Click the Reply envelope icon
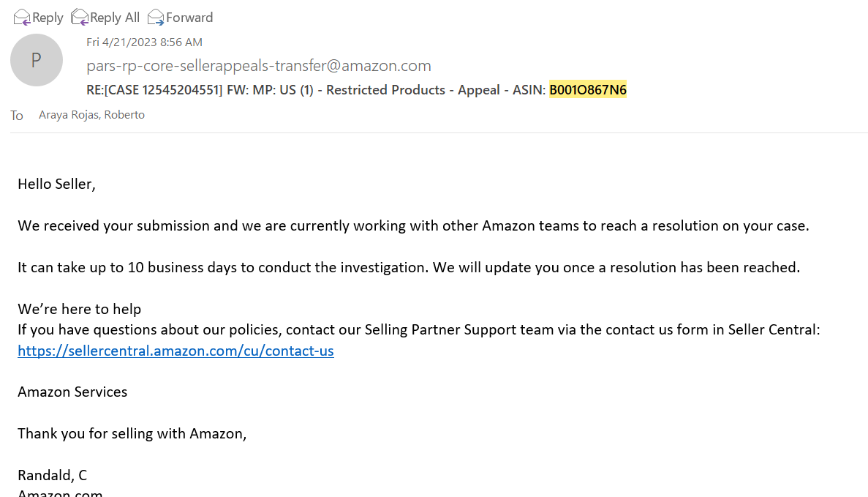Viewport: 868px width, 497px height. (x=22, y=17)
